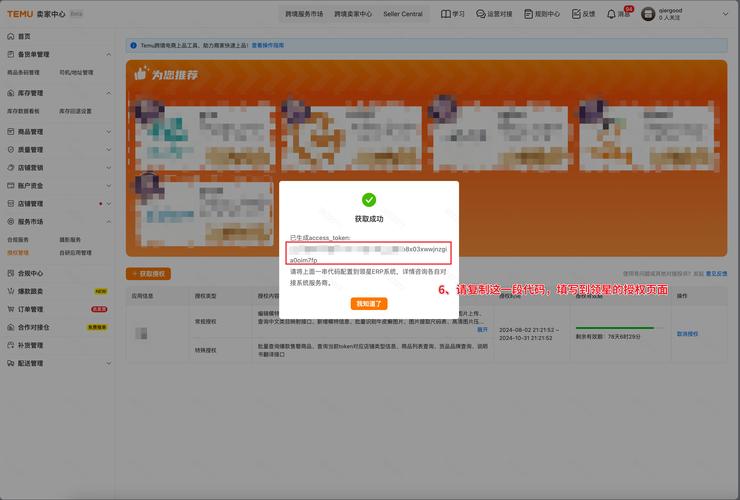Click the 订单管理 cart icon

click(10, 309)
